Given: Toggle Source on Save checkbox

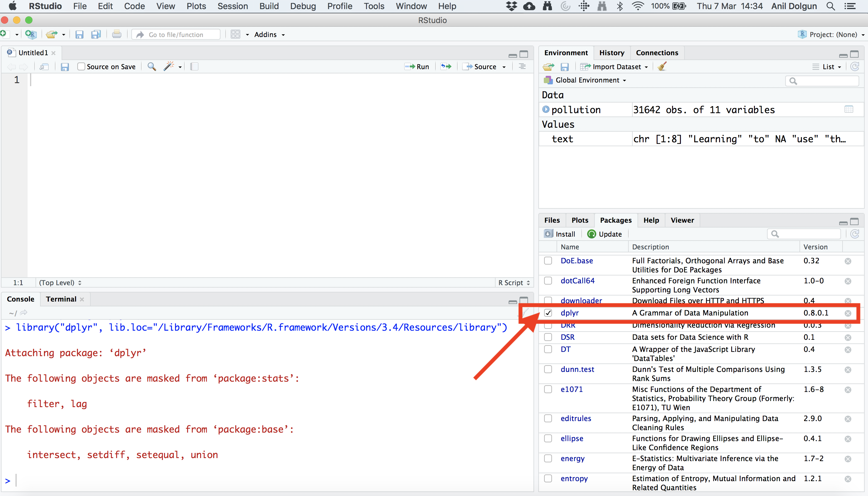Looking at the screenshot, I should click(81, 66).
